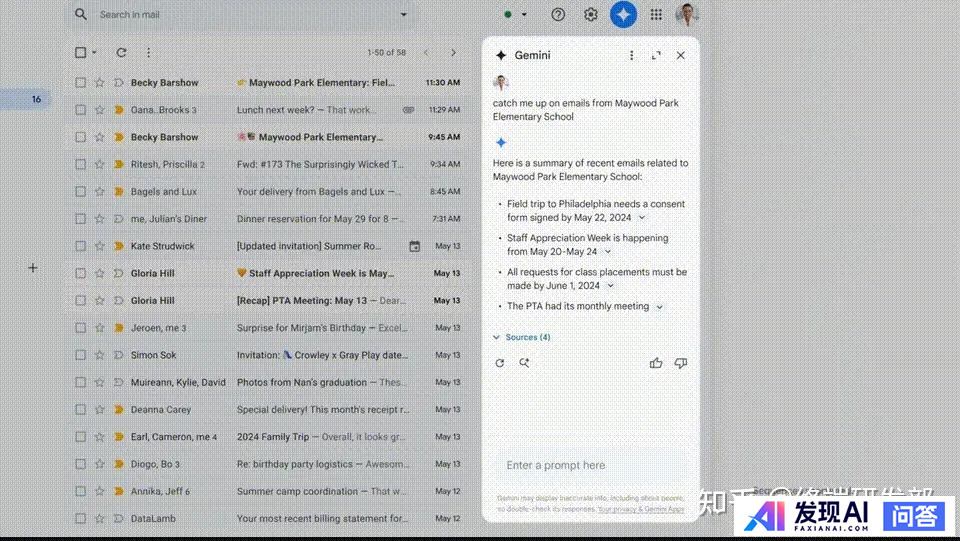Go to older emails page arrow

pos(453,53)
